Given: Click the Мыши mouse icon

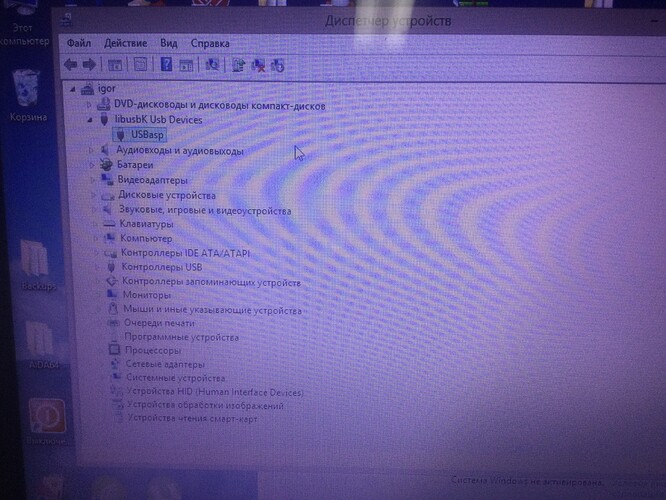Looking at the screenshot, I should (113, 308).
